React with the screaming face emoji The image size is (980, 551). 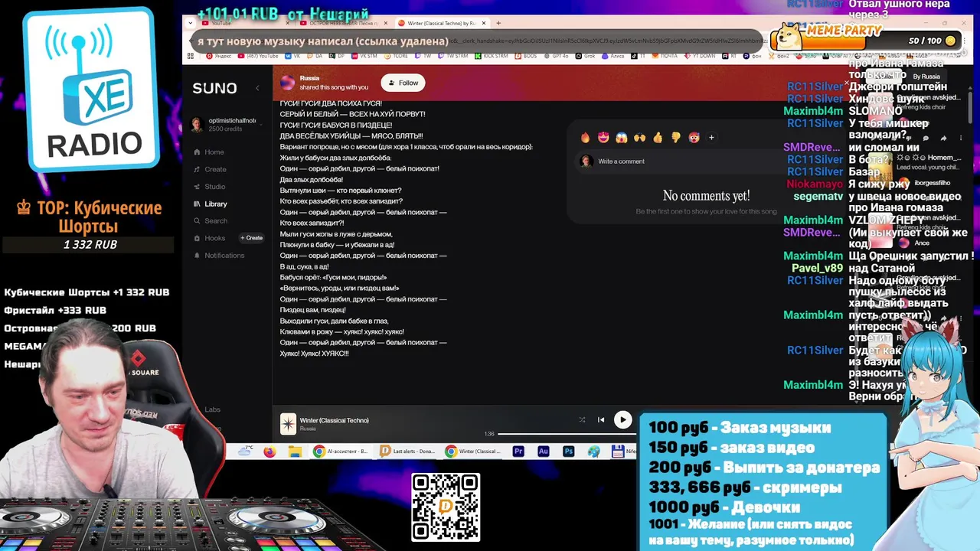point(622,138)
